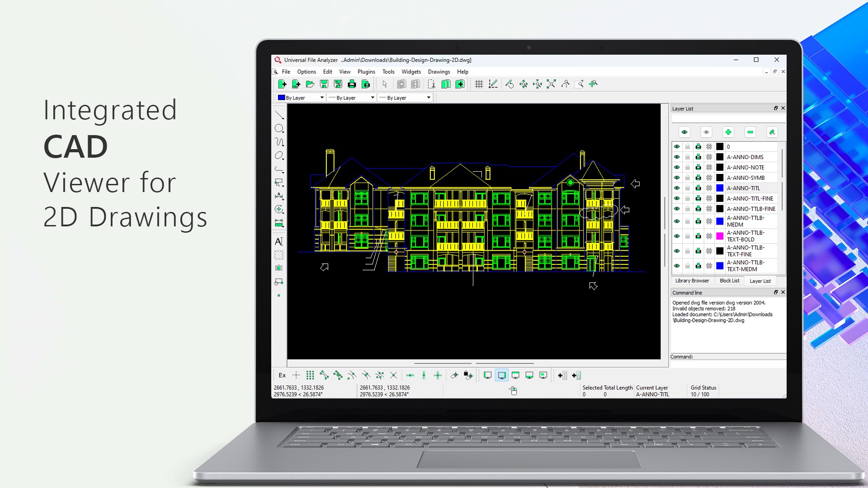Toggle the print icon for the A-ANNO-SYMB layer

click(698, 178)
